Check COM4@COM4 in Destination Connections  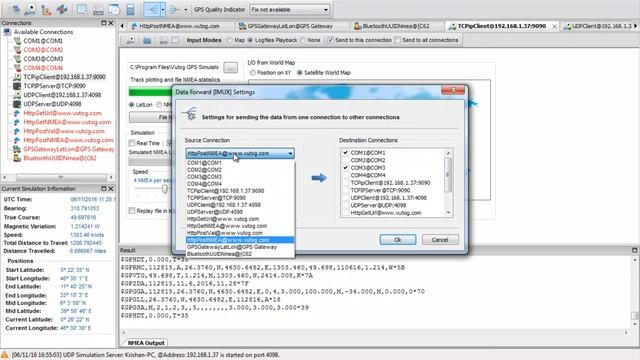coord(345,175)
